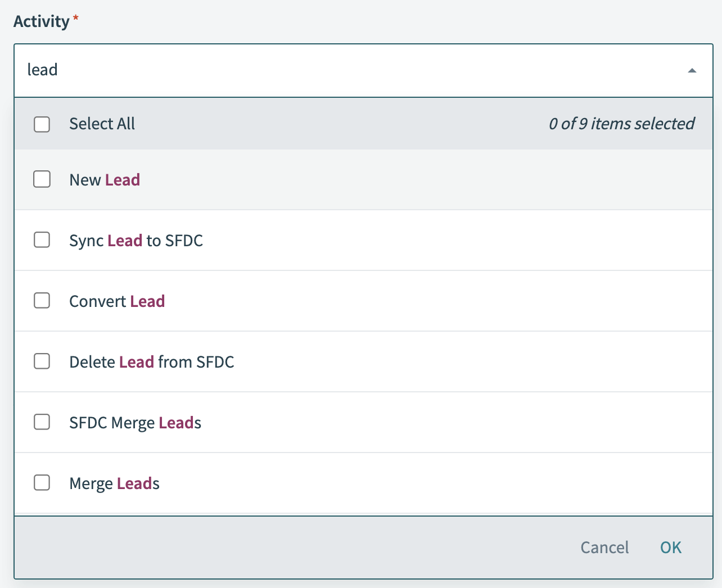This screenshot has height=588, width=722.
Task: Click the Cancel button
Action: [604, 547]
